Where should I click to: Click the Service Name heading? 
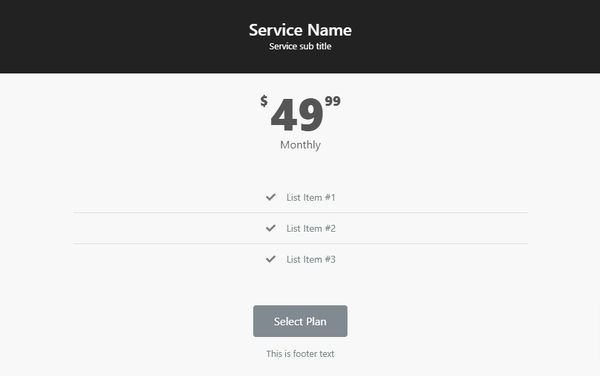coord(300,30)
